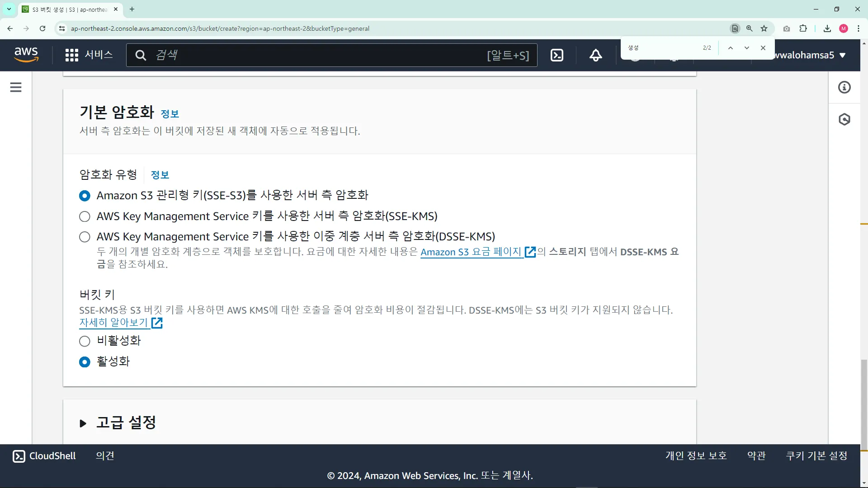Viewport: 868px width, 488px height.
Task: Click the AWS logo home icon
Action: coord(26,54)
